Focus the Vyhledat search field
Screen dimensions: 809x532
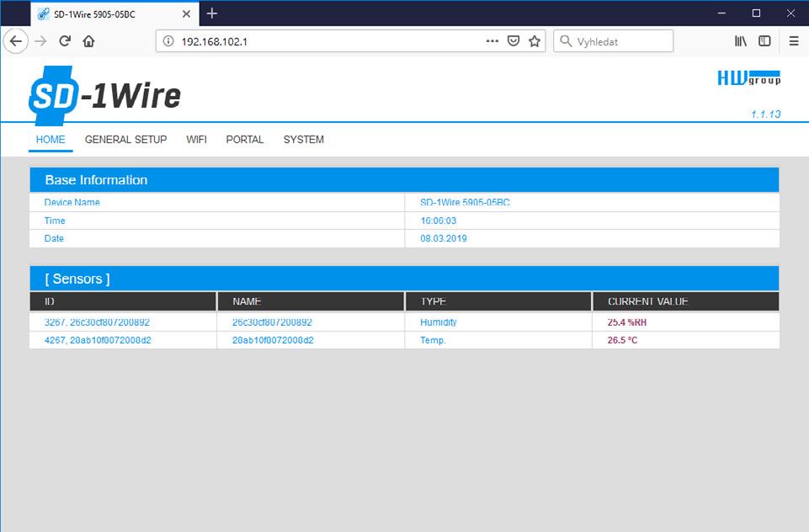[x=614, y=41]
